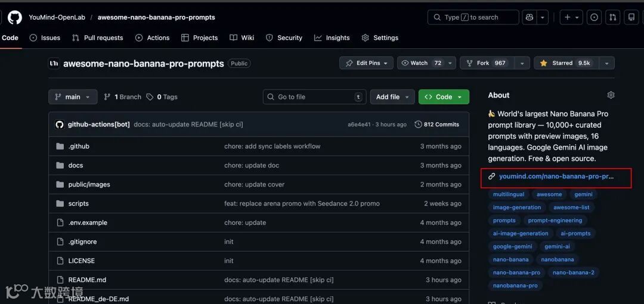Image resolution: width=644 pixels, height=304 pixels.
Task: Select the multilingual topic tag
Action: (509, 194)
